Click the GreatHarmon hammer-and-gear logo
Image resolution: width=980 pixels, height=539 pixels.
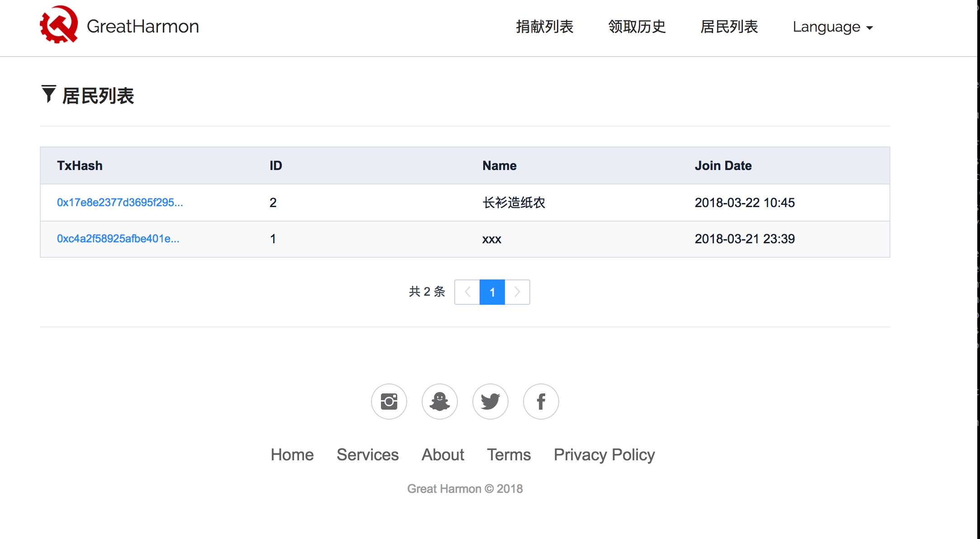click(59, 25)
